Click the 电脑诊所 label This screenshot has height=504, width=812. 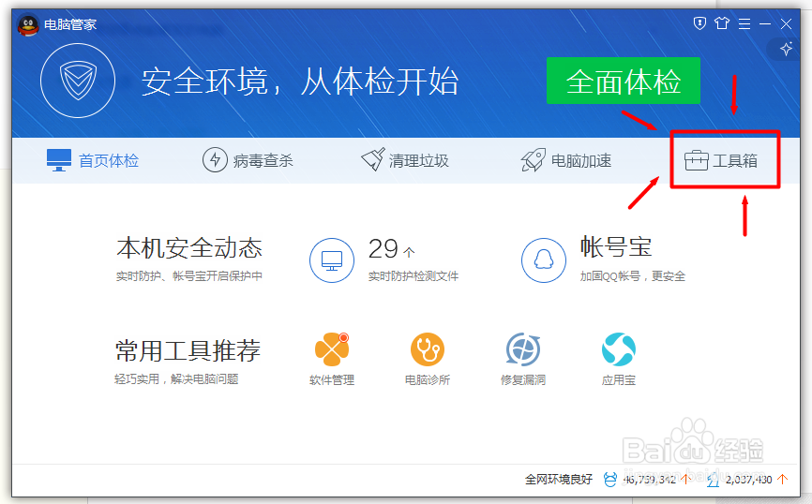click(428, 379)
